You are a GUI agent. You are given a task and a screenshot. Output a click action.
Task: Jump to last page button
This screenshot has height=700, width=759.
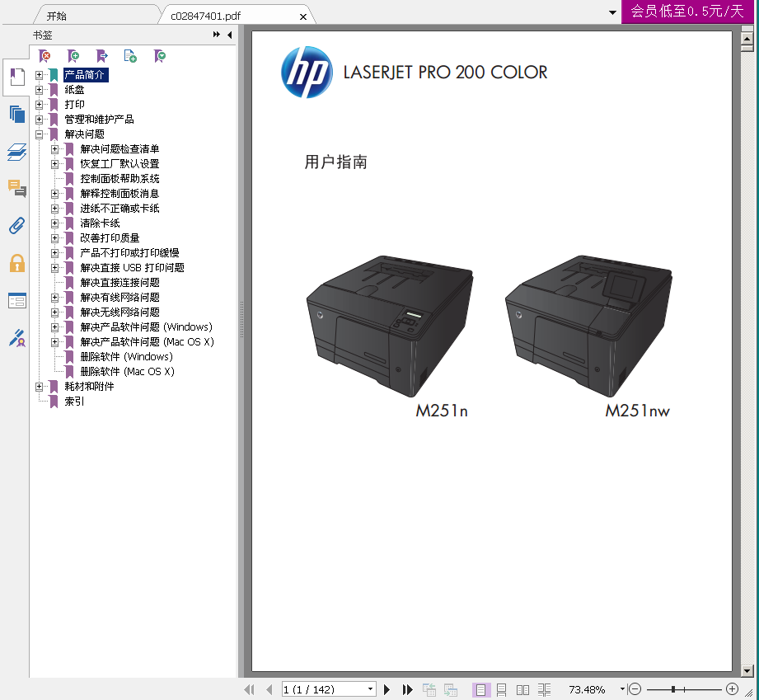pos(408,689)
